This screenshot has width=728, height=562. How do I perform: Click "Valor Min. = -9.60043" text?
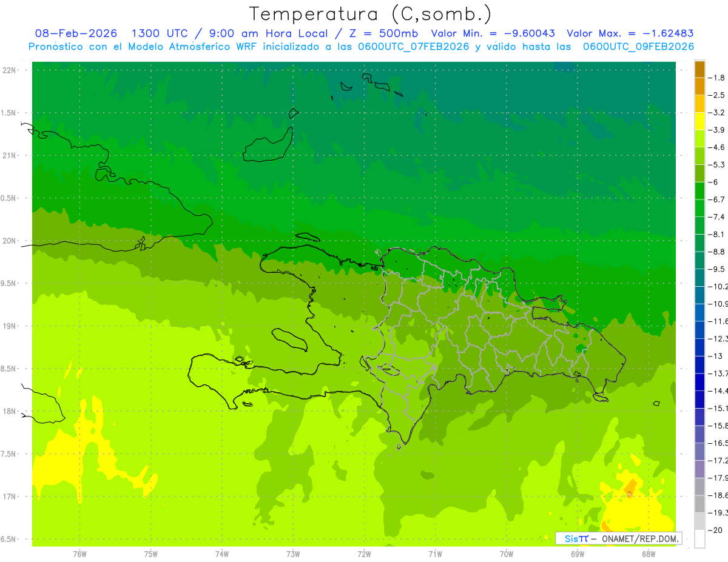pos(492,33)
